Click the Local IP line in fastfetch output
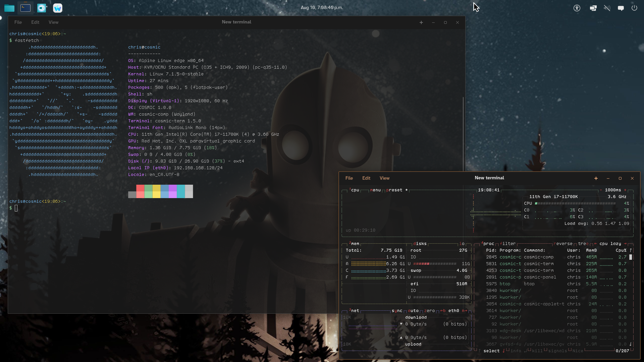The width and height of the screenshot is (644, 362). click(x=175, y=168)
